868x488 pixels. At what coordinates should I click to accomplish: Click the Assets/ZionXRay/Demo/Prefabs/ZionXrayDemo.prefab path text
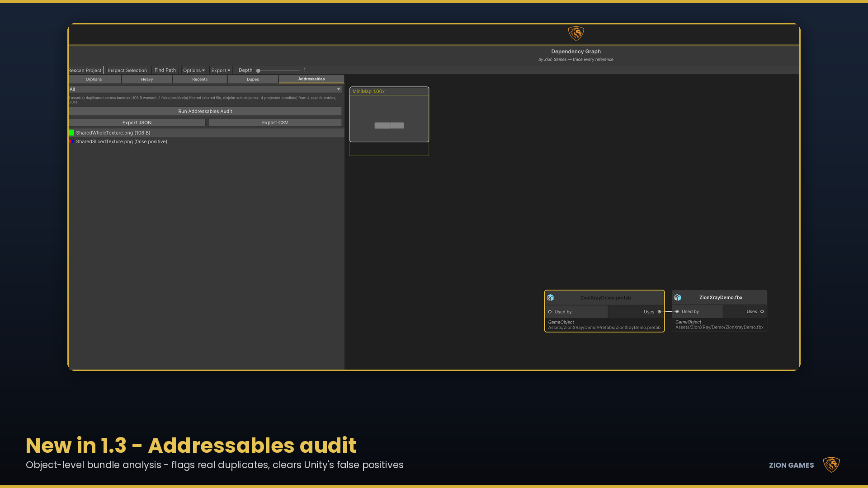point(604,328)
